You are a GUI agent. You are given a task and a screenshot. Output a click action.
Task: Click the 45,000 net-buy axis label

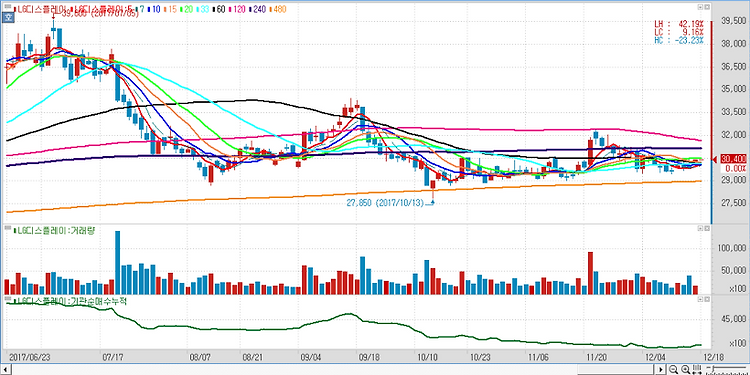pos(733,319)
